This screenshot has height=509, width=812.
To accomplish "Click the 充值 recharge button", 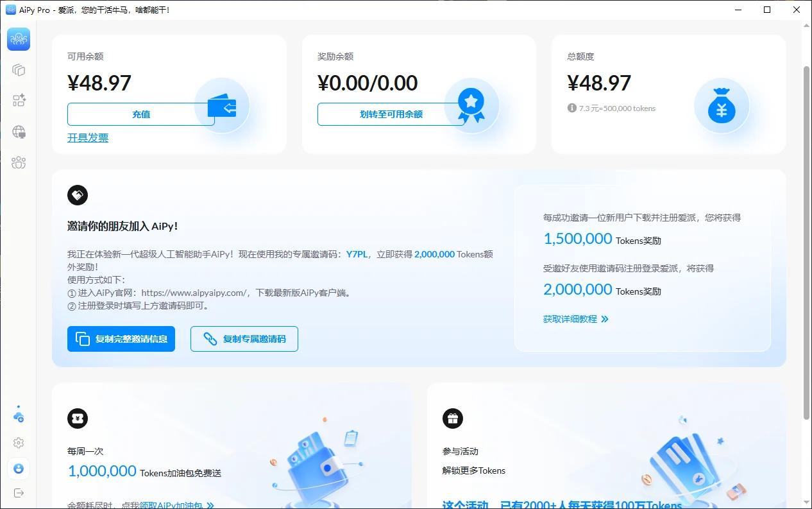I will (x=140, y=114).
